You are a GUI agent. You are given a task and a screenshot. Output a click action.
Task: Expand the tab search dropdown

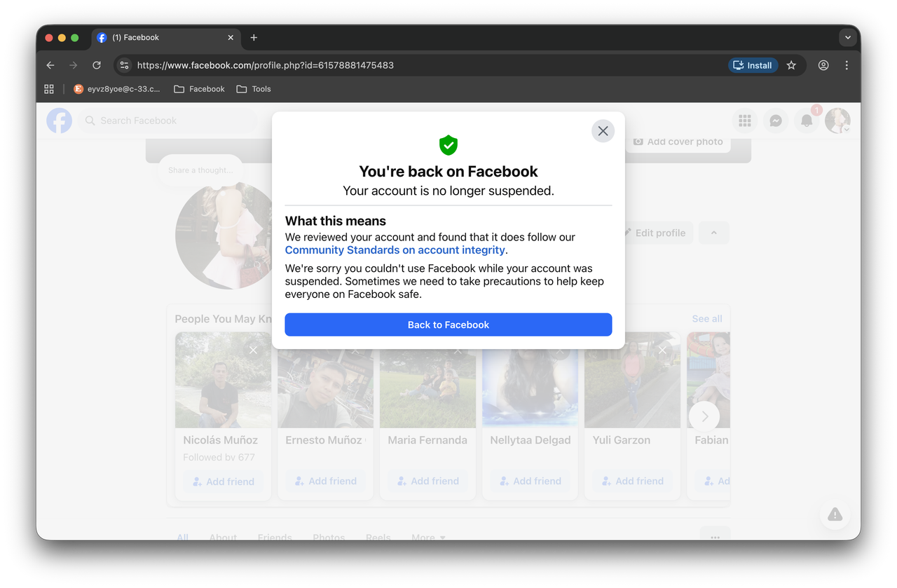(848, 38)
